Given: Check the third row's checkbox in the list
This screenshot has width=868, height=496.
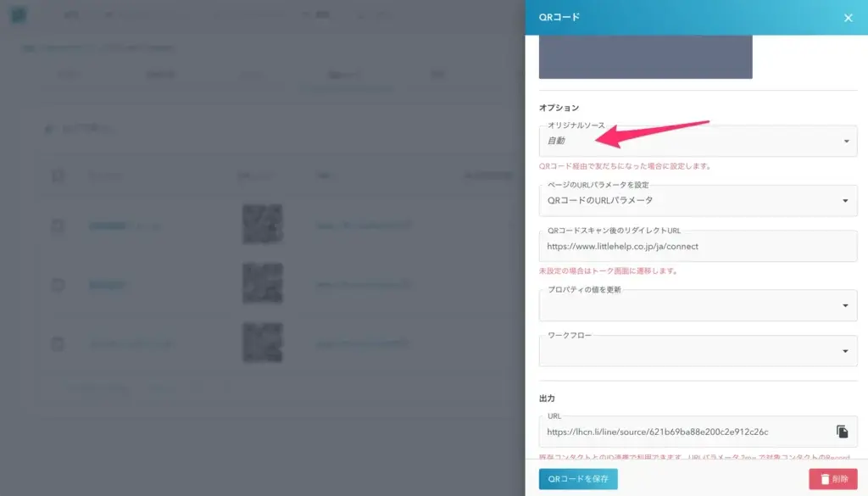Looking at the screenshot, I should click(58, 344).
